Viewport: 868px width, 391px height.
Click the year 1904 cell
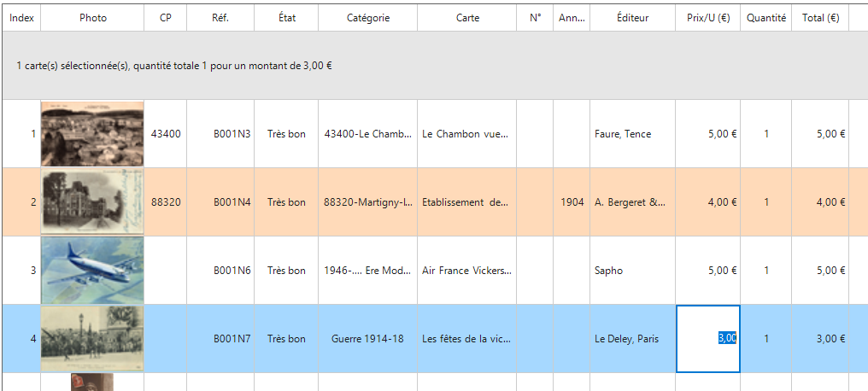pos(572,202)
